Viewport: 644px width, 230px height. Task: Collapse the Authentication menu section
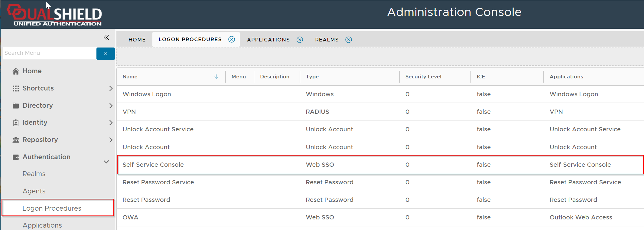[x=106, y=162]
